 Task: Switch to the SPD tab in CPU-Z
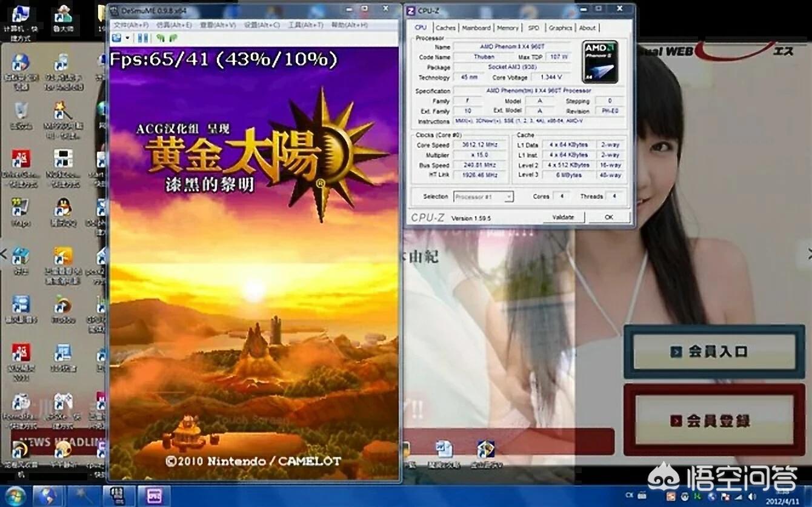533,28
